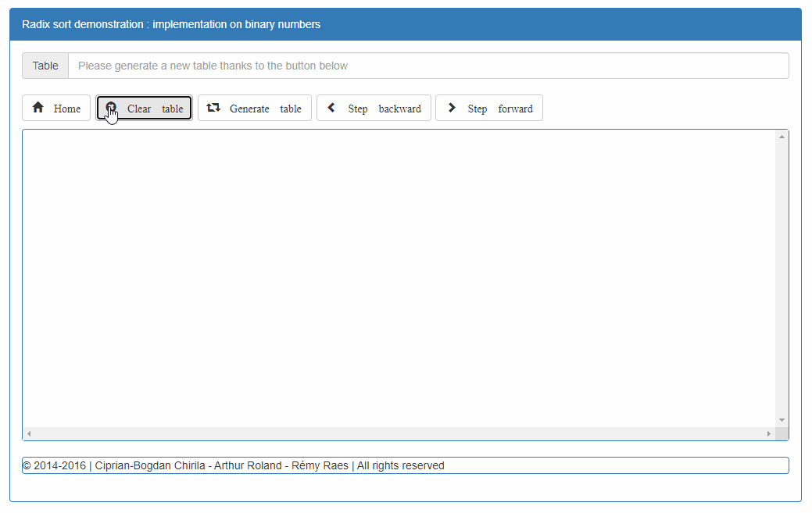Click the looping arrows icon on Generate table

(x=213, y=108)
